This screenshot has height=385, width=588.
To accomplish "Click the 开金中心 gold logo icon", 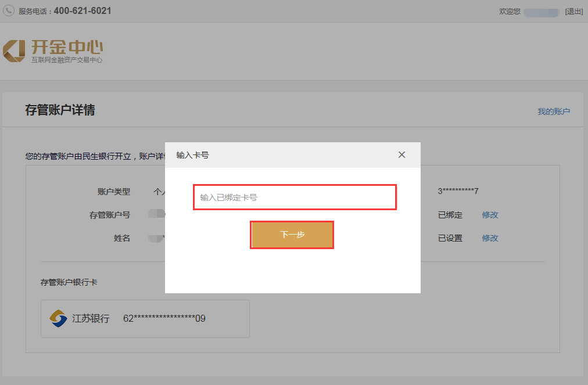I will 14,51.
